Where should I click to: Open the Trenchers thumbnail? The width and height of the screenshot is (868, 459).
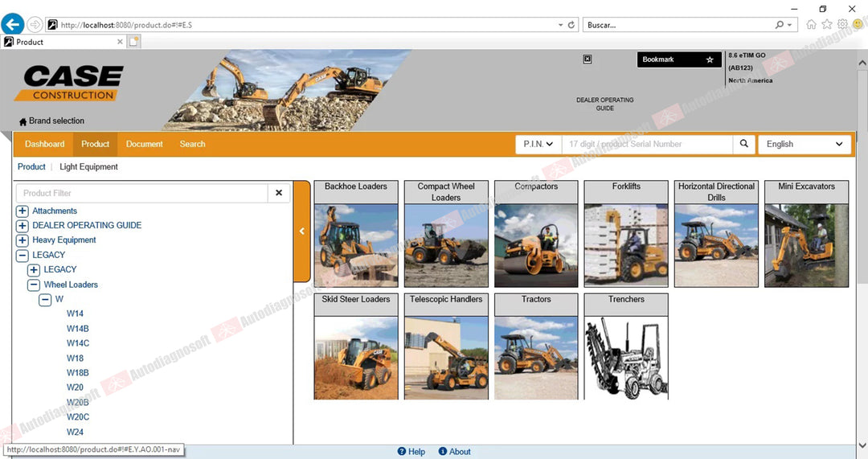click(626, 346)
